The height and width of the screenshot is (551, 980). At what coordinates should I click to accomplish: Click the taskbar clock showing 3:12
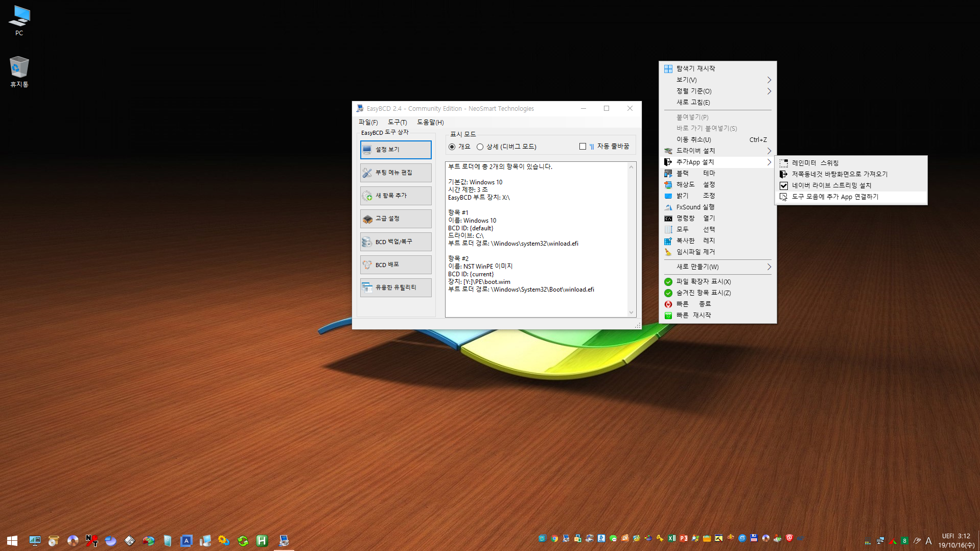point(956,541)
